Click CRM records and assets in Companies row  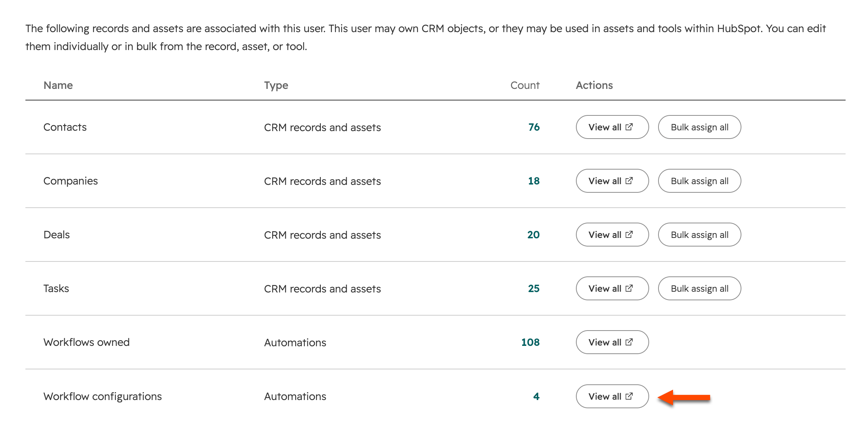click(322, 181)
